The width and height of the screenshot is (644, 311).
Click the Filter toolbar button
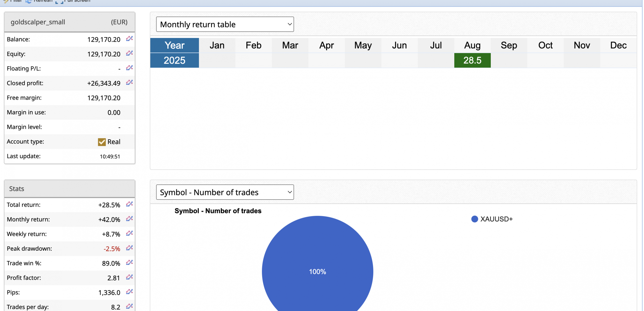(13, 1)
